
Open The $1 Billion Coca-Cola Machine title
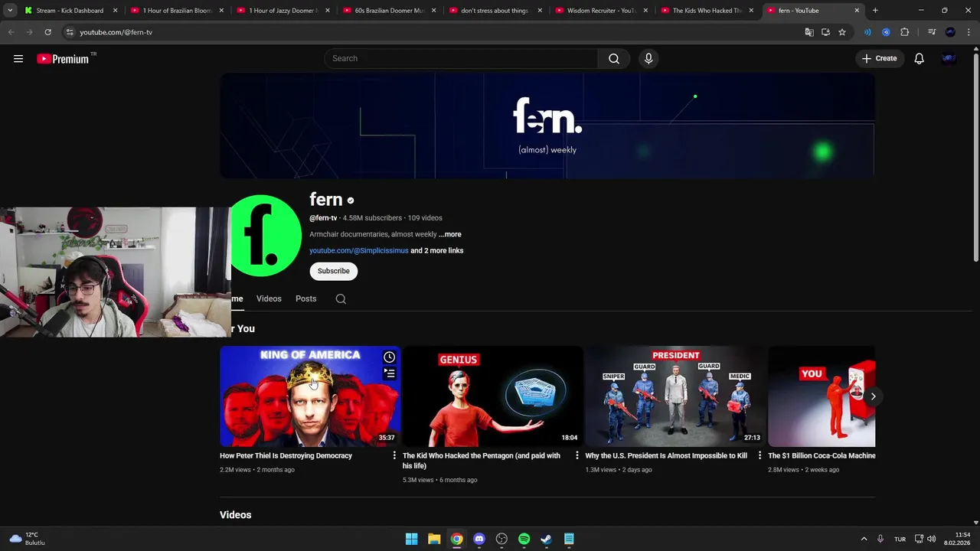(822, 455)
